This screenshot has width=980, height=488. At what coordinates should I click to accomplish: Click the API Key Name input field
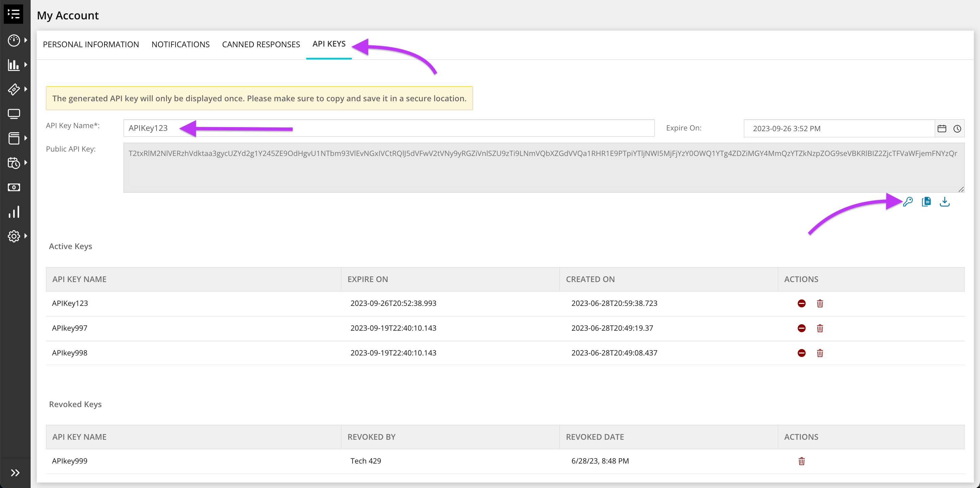(388, 128)
